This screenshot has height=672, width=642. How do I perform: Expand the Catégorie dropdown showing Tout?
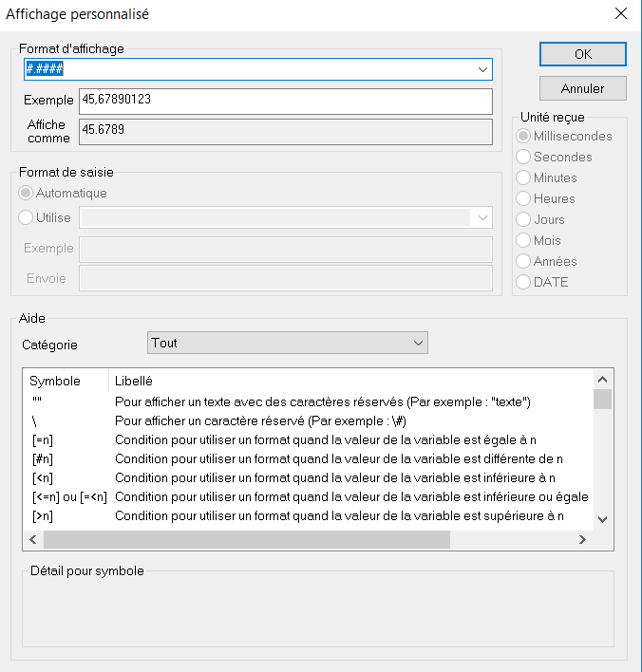[x=417, y=343]
